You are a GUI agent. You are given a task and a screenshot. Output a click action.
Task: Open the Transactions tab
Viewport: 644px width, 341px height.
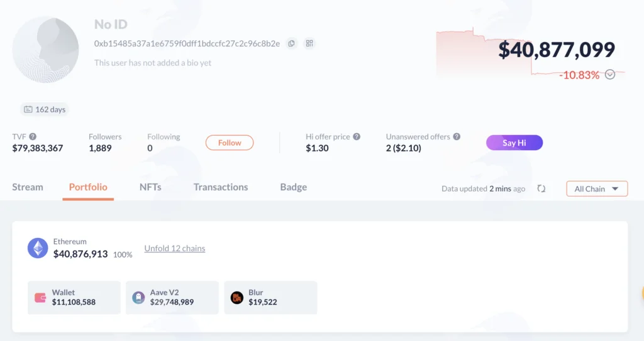(x=221, y=187)
